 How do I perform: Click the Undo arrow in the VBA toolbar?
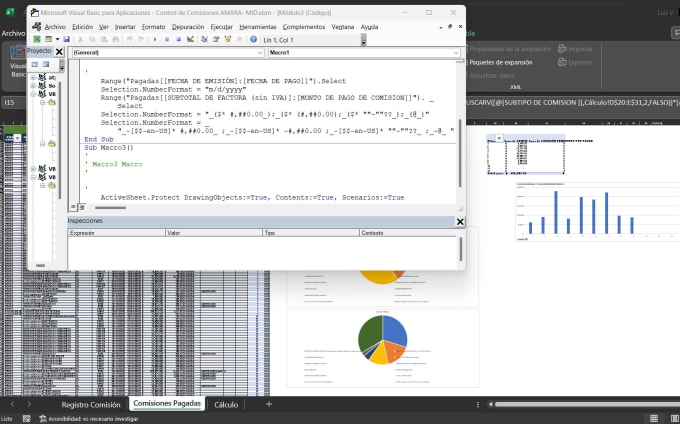(129, 39)
